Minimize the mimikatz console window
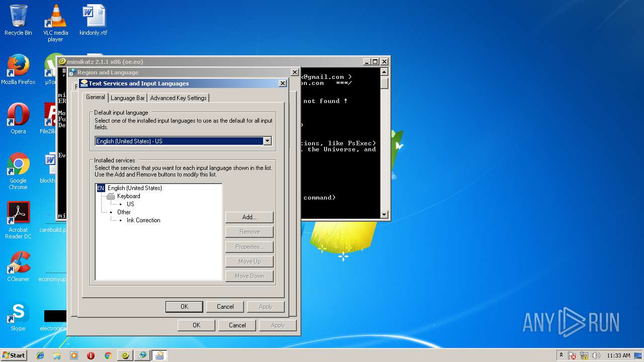644x362 pixels. [367, 61]
